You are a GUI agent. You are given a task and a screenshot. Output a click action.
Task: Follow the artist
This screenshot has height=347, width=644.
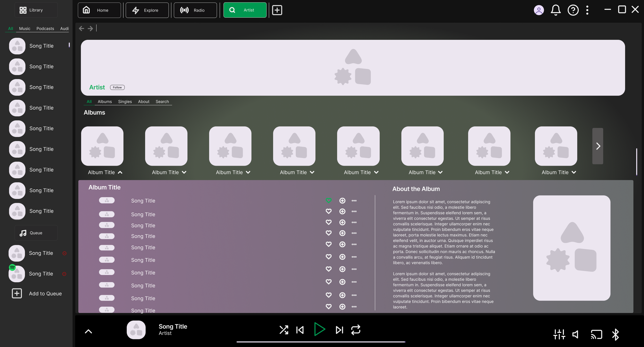click(117, 88)
